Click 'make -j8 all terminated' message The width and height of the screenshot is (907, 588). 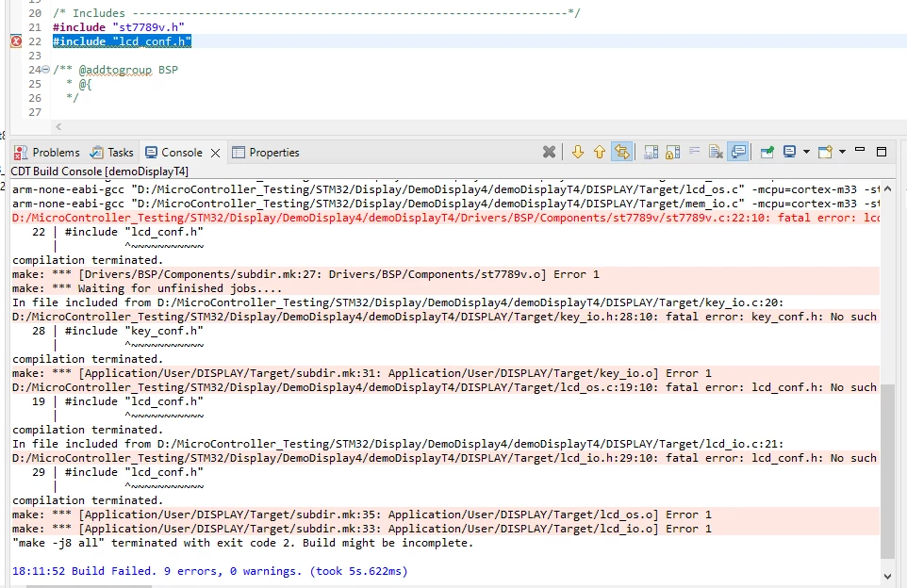243,543
